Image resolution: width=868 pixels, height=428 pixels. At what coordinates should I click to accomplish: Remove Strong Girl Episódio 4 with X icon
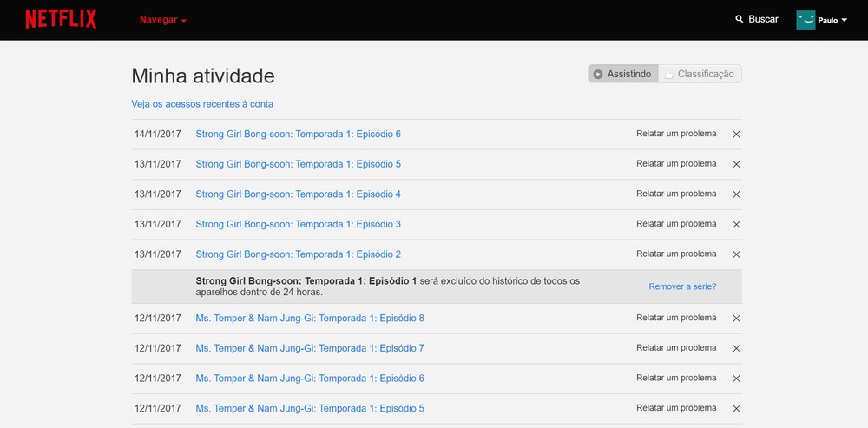tap(736, 194)
